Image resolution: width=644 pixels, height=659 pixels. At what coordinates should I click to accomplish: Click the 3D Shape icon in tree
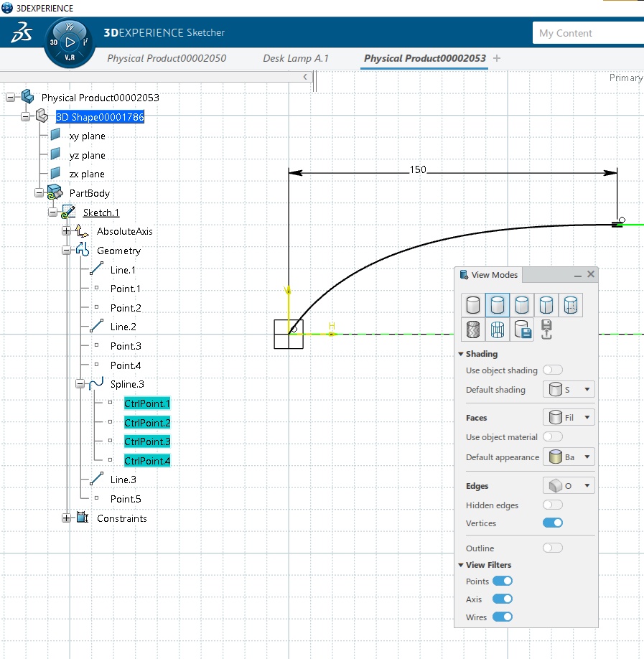click(42, 116)
